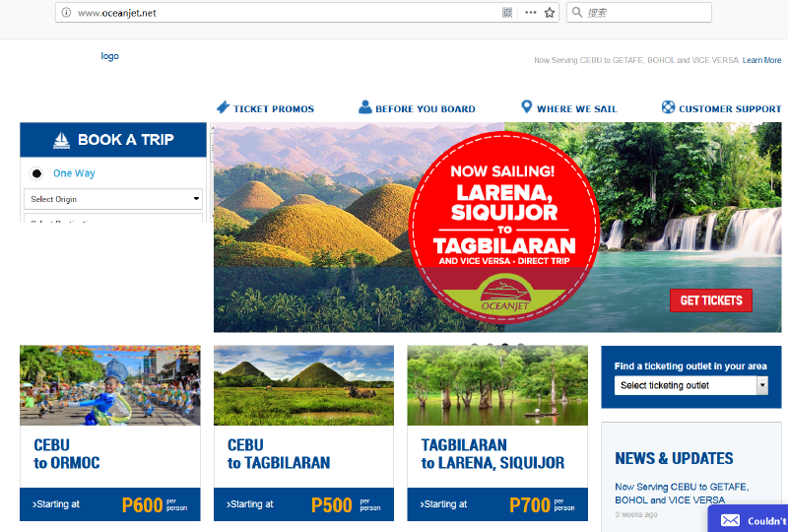788x532 pixels.
Task: Open the Select Origin dropdown
Action: pyautogui.click(x=113, y=199)
